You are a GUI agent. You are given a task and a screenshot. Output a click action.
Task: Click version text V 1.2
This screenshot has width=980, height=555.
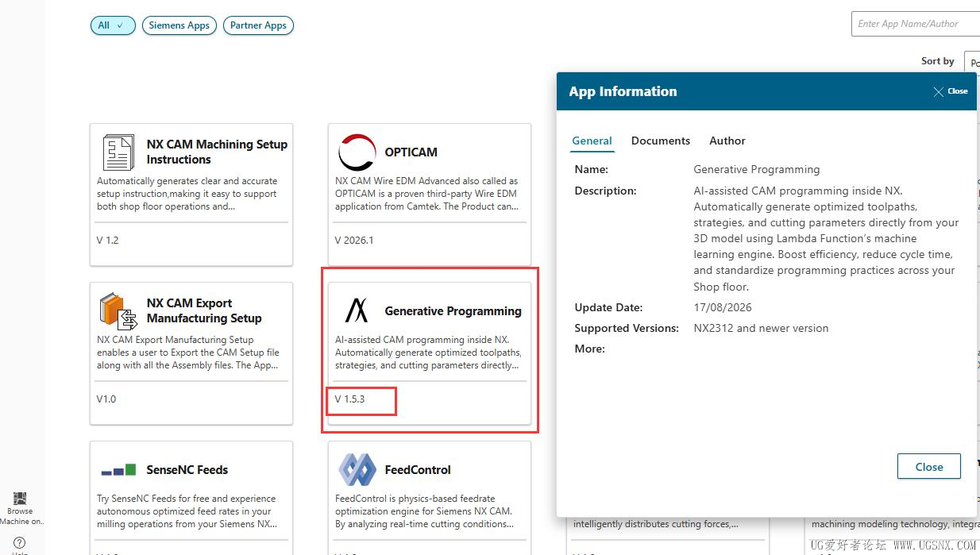108,240
